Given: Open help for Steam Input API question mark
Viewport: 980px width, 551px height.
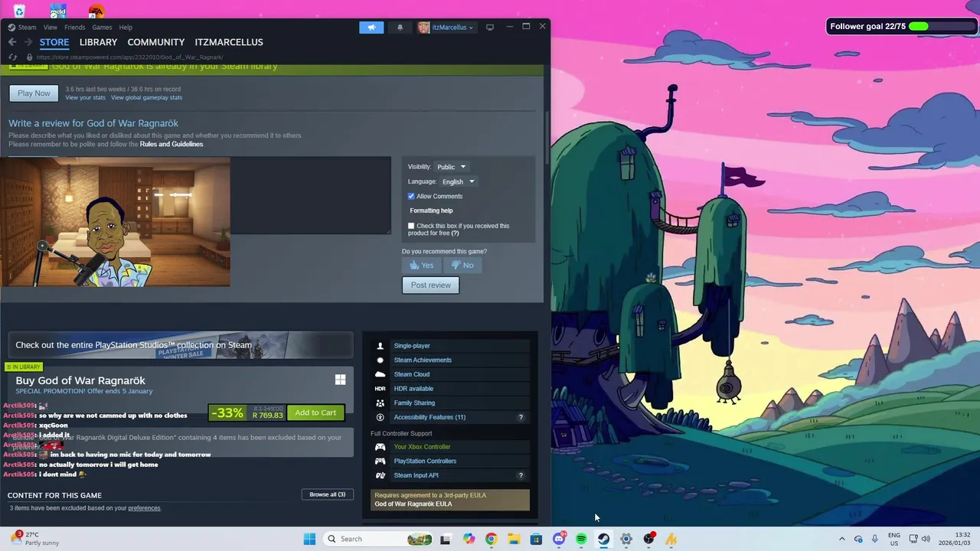Looking at the screenshot, I should [x=521, y=475].
